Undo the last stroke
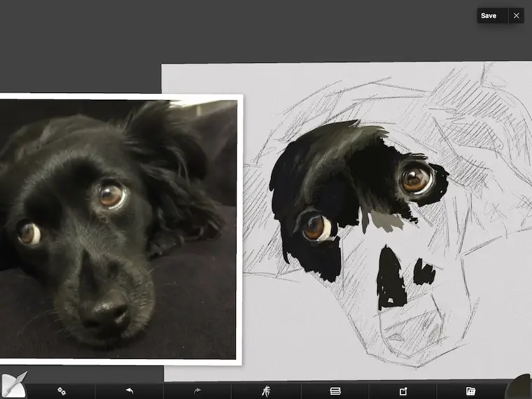The height and width of the screenshot is (399, 532). pyautogui.click(x=129, y=391)
